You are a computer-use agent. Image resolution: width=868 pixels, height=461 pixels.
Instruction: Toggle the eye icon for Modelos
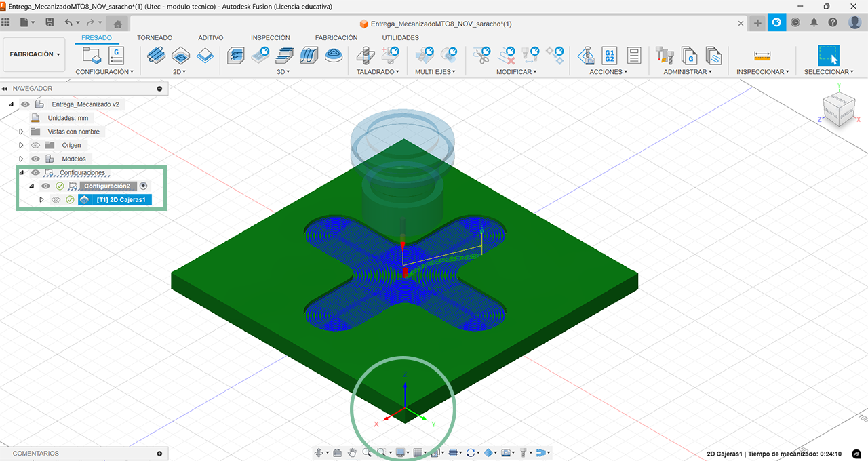tap(35, 159)
